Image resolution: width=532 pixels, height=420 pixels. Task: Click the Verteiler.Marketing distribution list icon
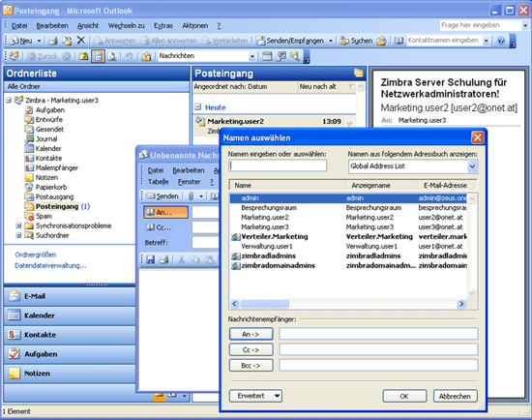click(x=235, y=237)
